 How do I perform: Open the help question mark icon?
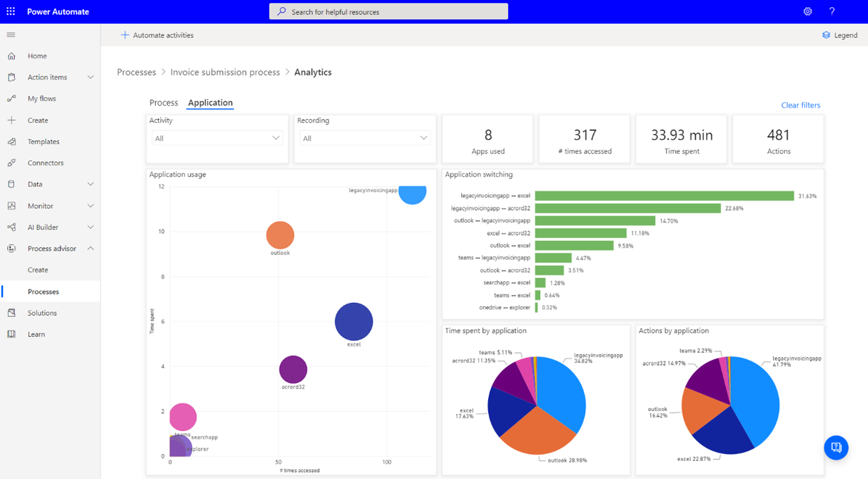[x=832, y=12]
